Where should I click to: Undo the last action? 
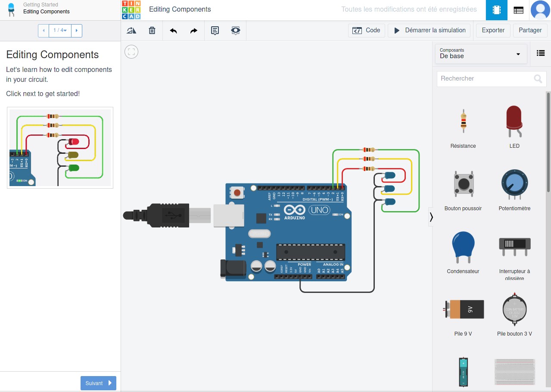click(x=173, y=31)
